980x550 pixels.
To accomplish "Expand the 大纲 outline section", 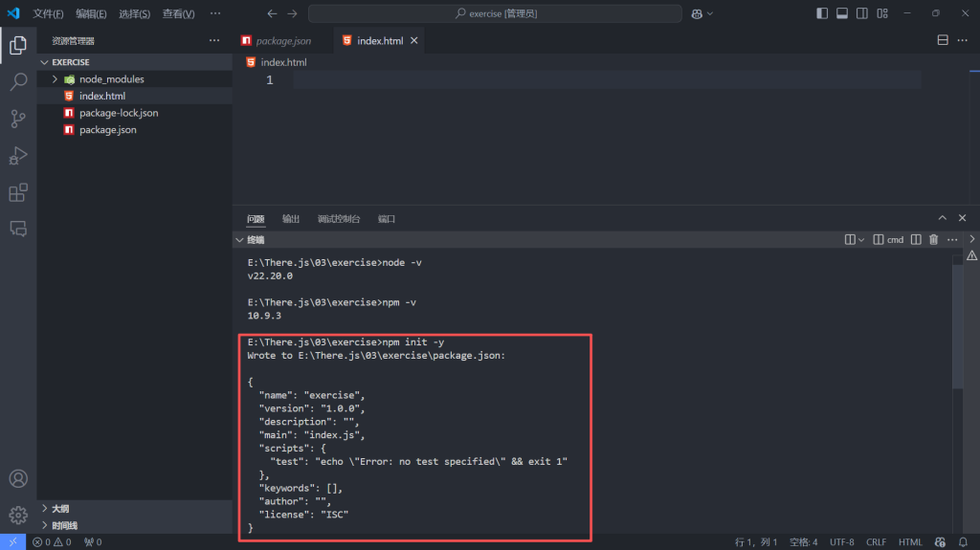I will (44, 509).
